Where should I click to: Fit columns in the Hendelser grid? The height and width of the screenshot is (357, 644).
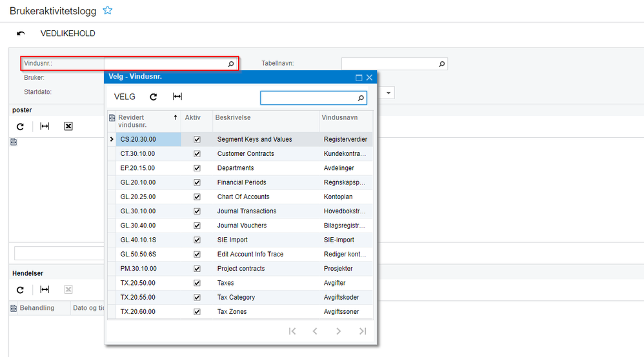point(45,289)
